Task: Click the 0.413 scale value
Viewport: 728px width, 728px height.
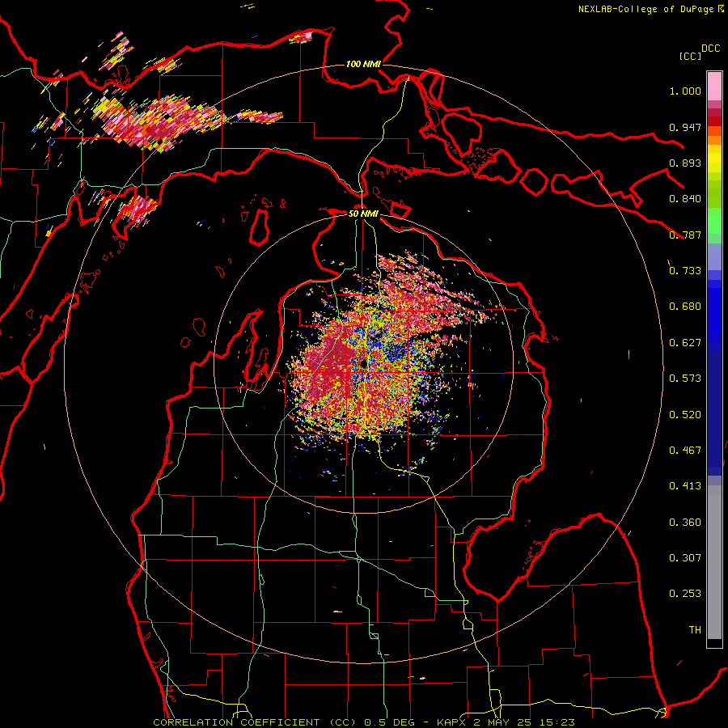Action: (x=685, y=486)
